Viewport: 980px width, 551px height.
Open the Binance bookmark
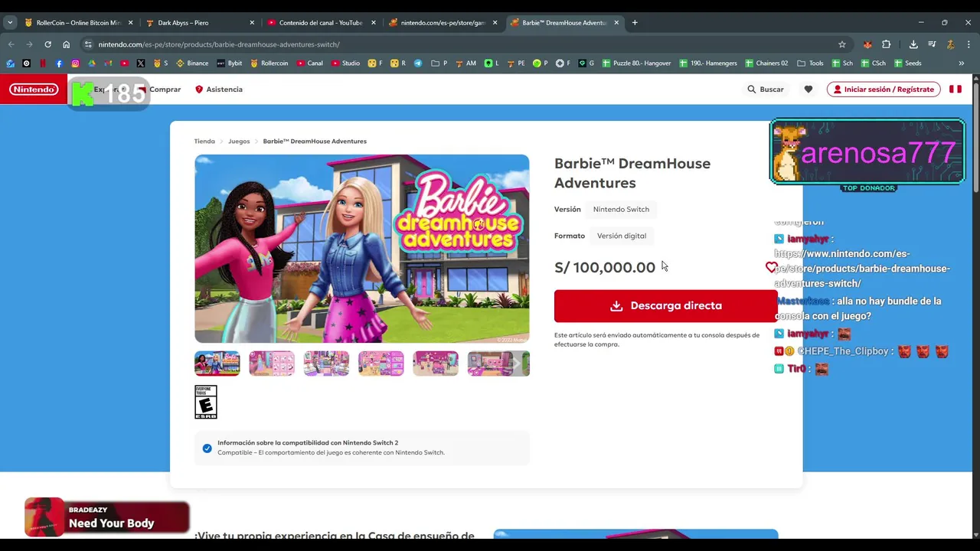[x=192, y=64]
